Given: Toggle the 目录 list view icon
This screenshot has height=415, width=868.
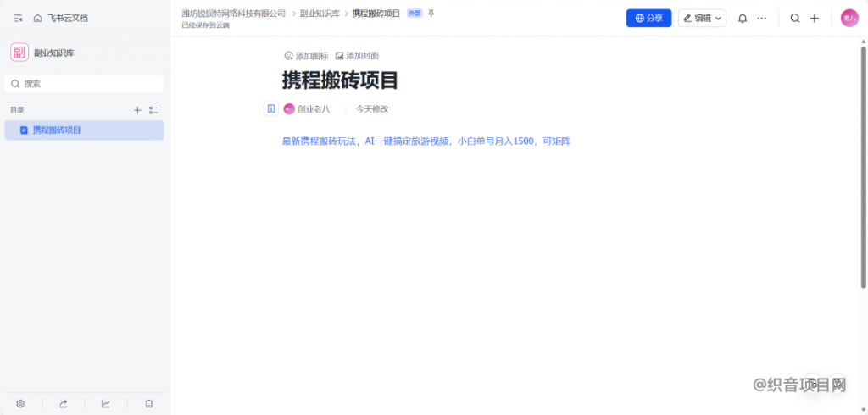Looking at the screenshot, I should pyautogui.click(x=153, y=110).
